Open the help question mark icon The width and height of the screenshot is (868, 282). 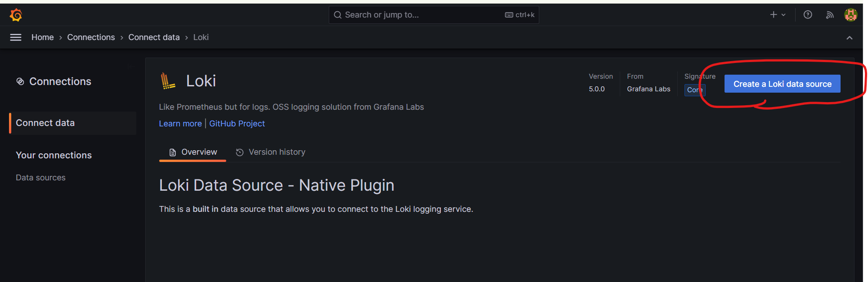808,15
